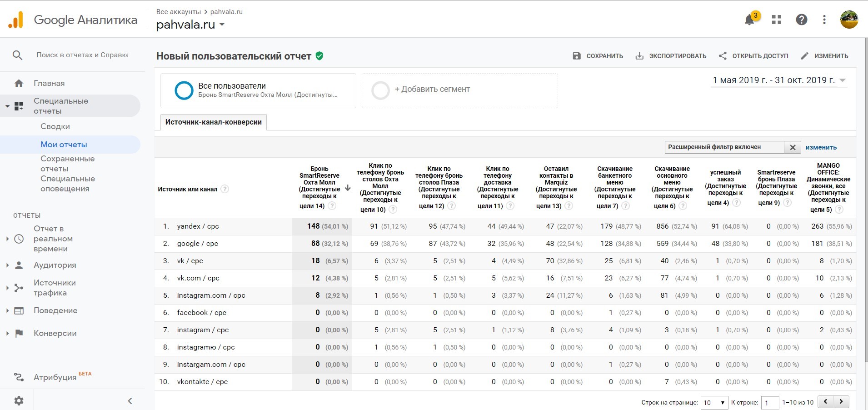The width and height of the screenshot is (868, 410).
Task: Go to next page arrow
Action: [841, 402]
